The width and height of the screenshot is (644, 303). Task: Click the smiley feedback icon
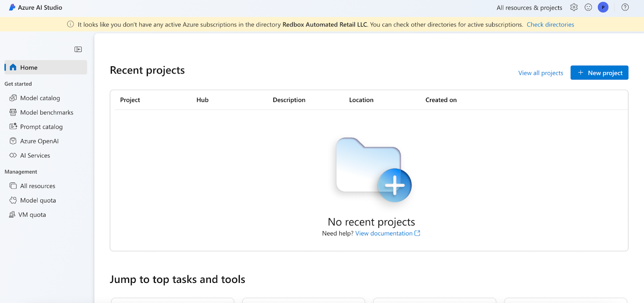(588, 7)
